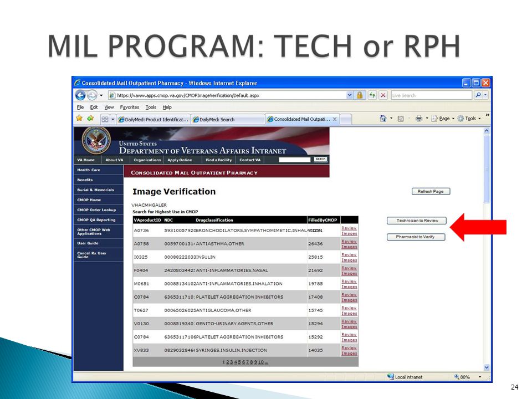Screen dimensions: 532x399
Task: Open Review Images for A0736
Action: pos(349,231)
